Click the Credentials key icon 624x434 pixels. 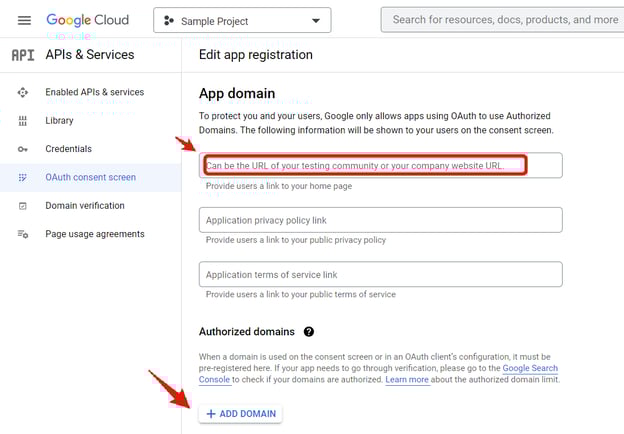click(x=23, y=149)
